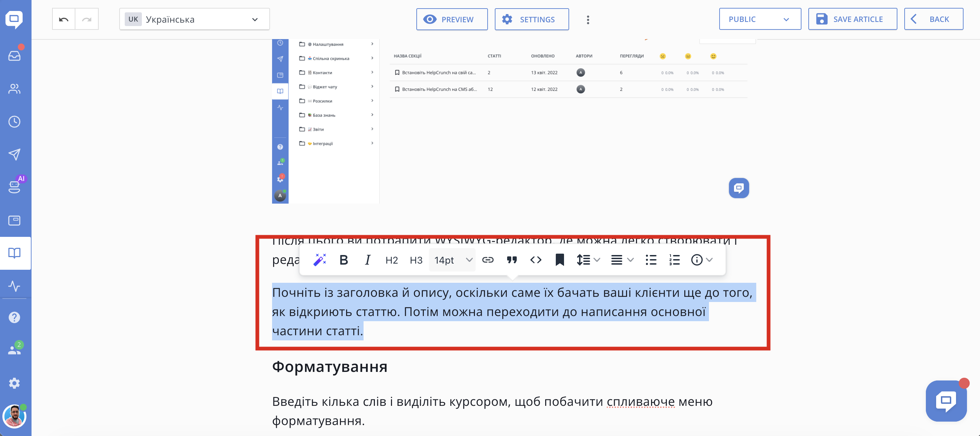The image size is (980, 436).
Task: Create a bulleted list
Action: click(651, 260)
